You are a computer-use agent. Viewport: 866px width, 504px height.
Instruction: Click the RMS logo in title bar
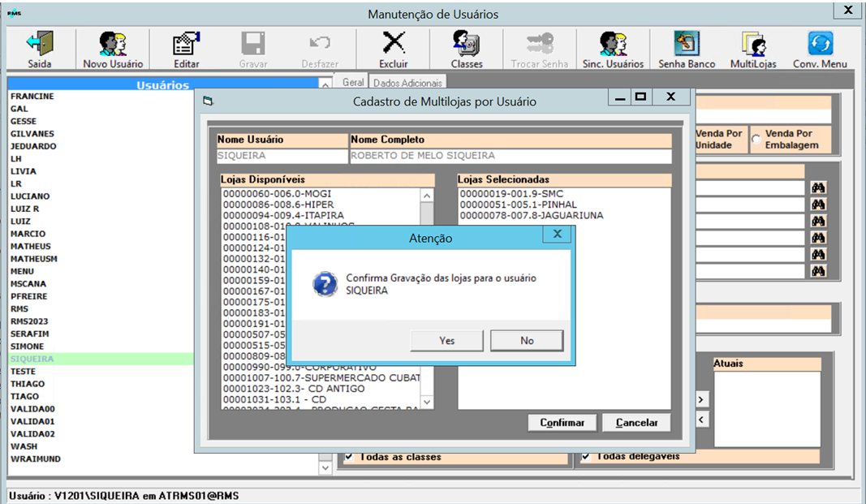tap(15, 13)
